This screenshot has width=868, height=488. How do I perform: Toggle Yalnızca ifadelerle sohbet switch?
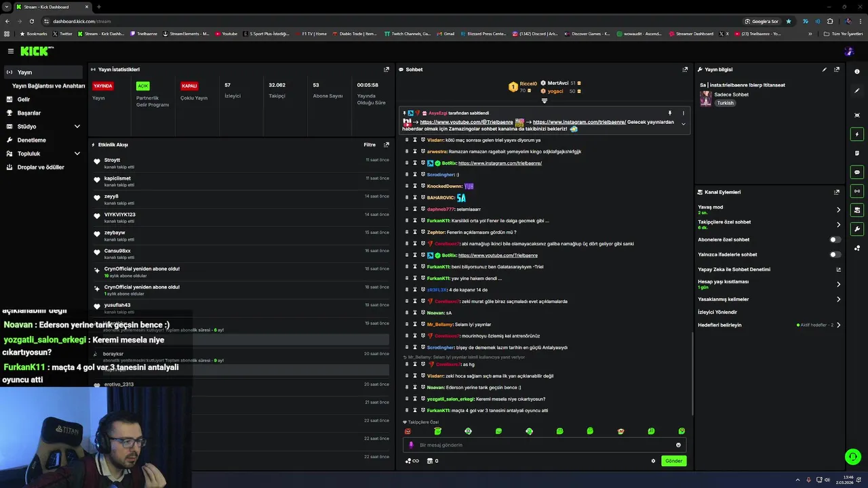click(835, 254)
